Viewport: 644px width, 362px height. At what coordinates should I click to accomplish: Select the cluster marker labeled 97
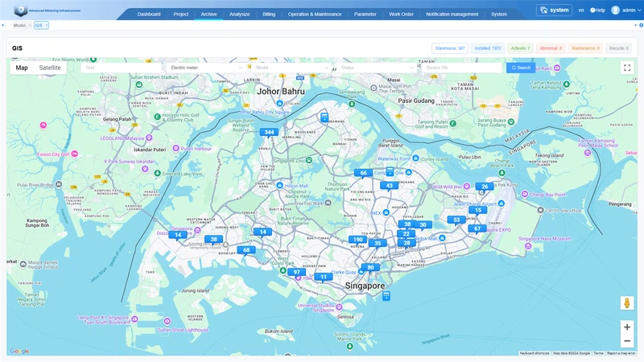(x=296, y=273)
